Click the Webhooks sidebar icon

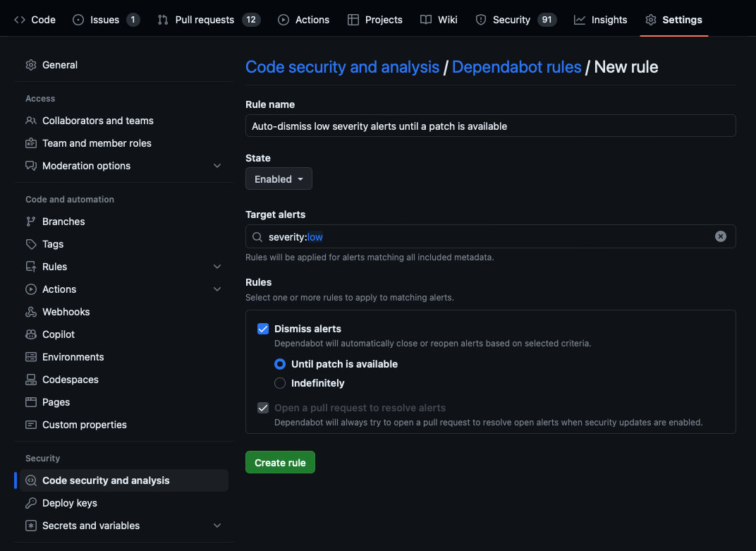(32, 311)
